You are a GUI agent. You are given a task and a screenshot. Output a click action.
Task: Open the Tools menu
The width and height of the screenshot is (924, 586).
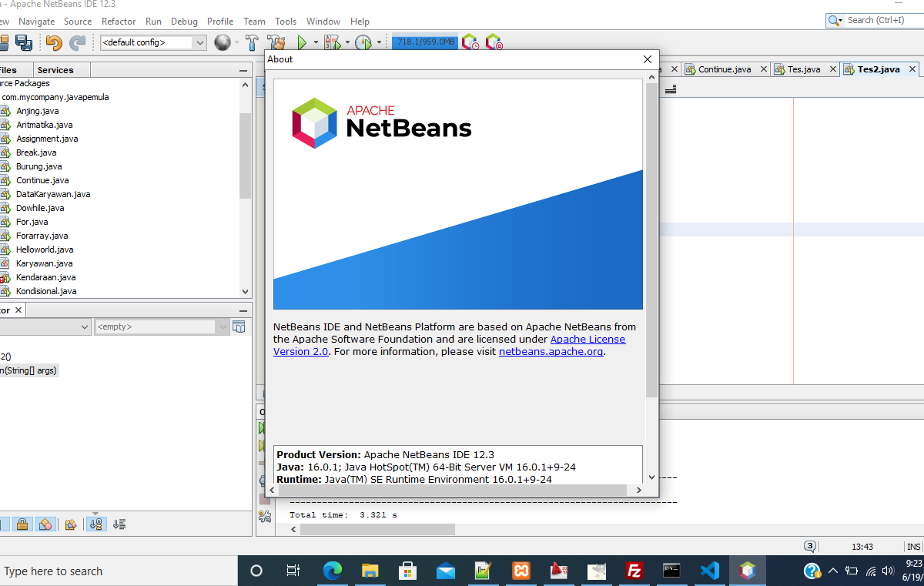click(x=286, y=22)
